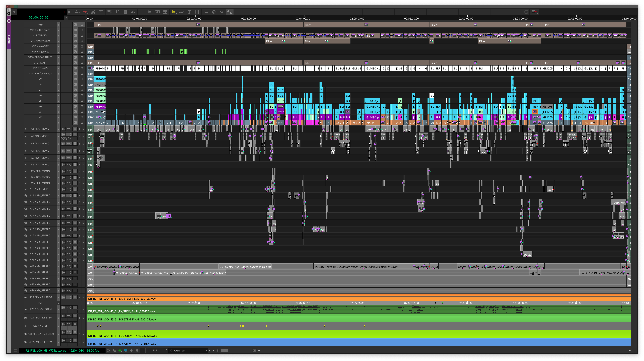
Task: Click the step out up-arrow icon in bottom bar
Action: (x=137, y=350)
